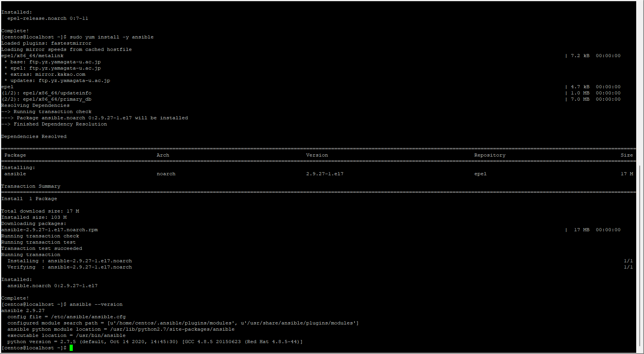Viewport: 644px width, 354px height.
Task: Click 'epel-release.noarch 0:7-11' line
Action: [48, 18]
